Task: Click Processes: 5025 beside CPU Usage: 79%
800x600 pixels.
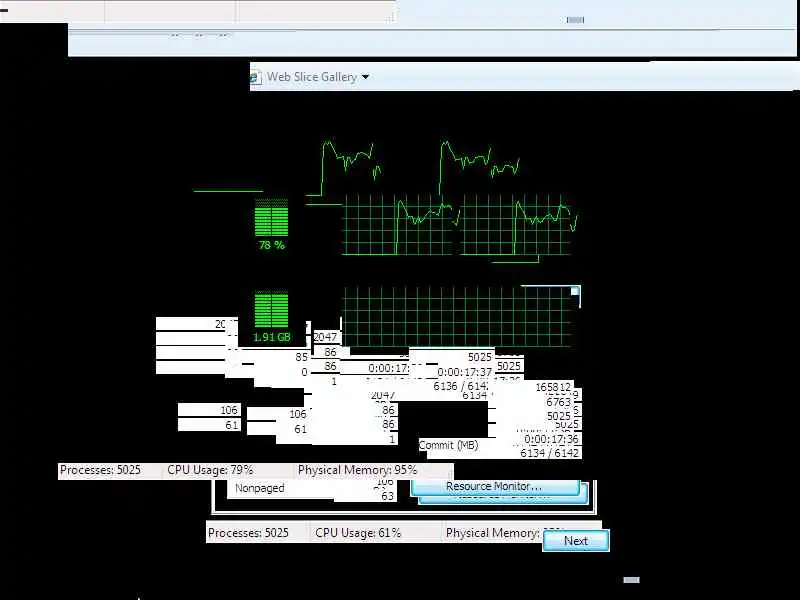Action: (101, 470)
